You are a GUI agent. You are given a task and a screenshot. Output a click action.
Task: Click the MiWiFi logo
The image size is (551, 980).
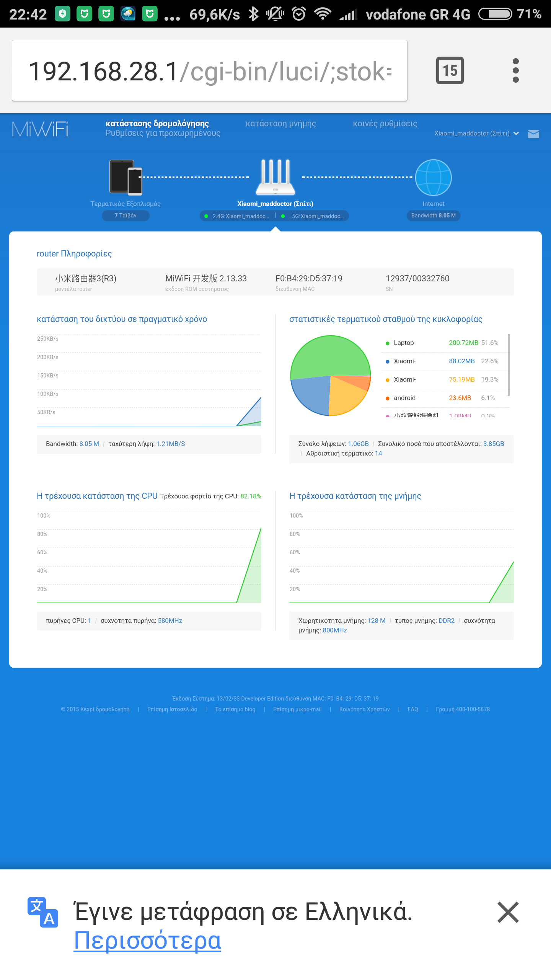40,129
